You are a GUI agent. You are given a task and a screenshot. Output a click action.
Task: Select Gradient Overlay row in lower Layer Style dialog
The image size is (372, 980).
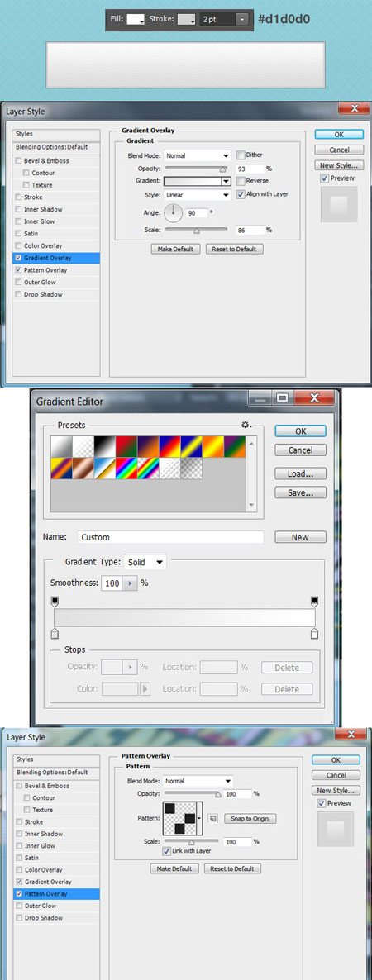point(56,882)
